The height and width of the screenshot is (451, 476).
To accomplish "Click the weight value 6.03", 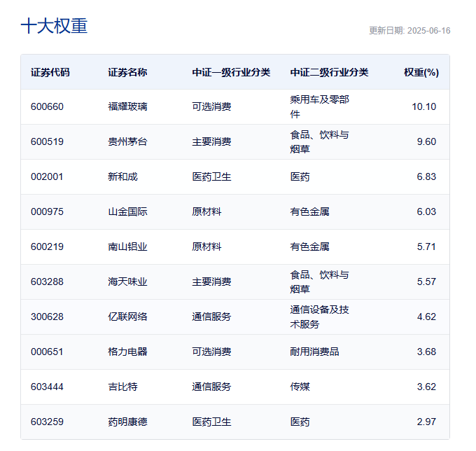I will click(x=426, y=211).
